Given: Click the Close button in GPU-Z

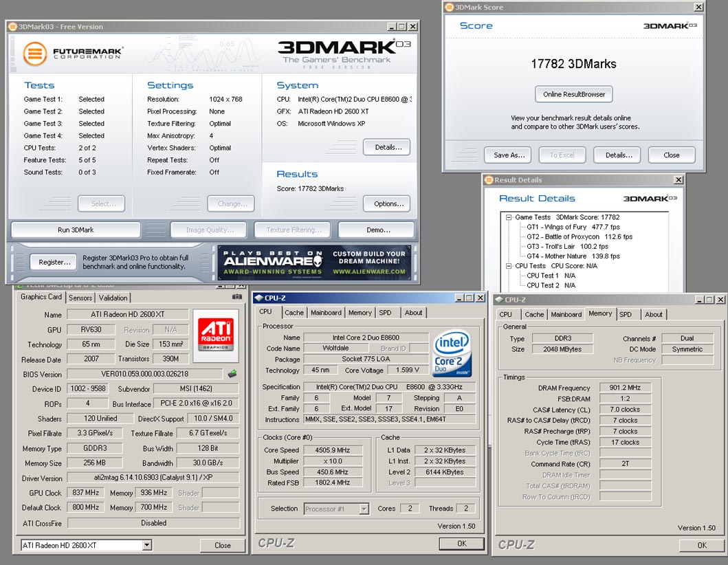Looking at the screenshot, I should tap(223, 546).
